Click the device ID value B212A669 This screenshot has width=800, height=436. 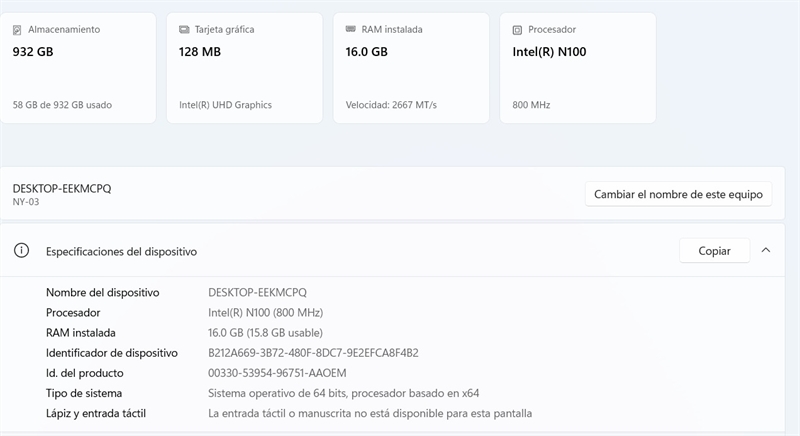[312, 353]
